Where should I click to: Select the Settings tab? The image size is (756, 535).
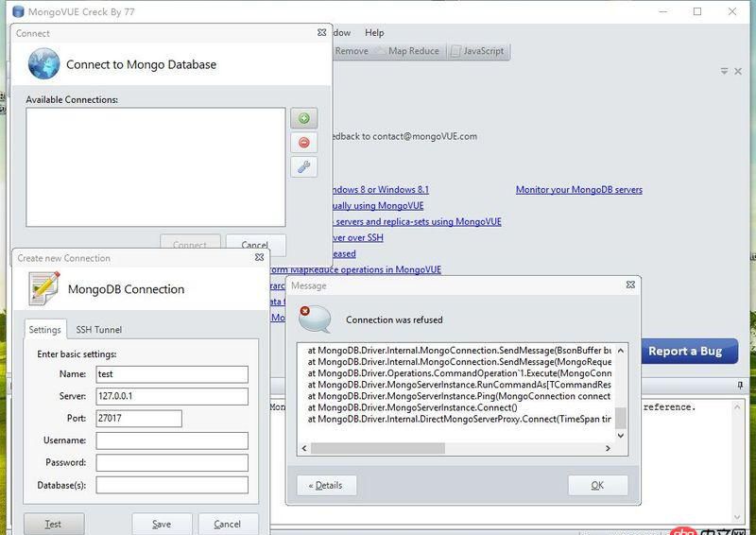[x=44, y=330]
